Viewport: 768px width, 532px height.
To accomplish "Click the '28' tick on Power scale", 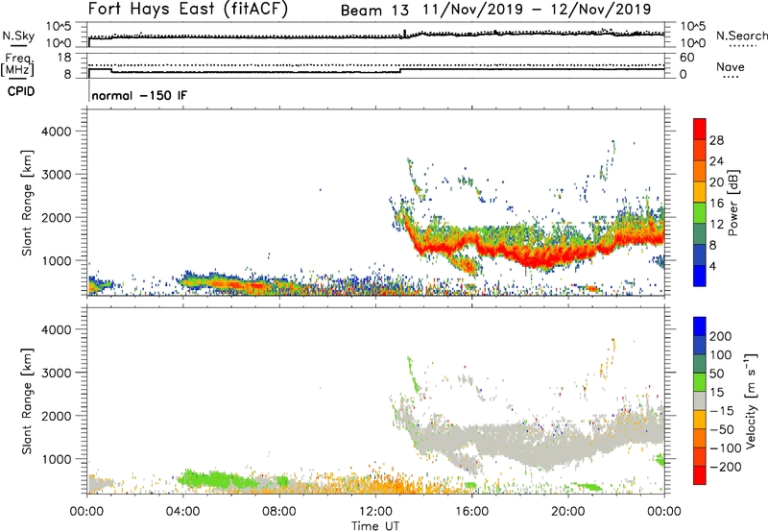I will [x=716, y=140].
